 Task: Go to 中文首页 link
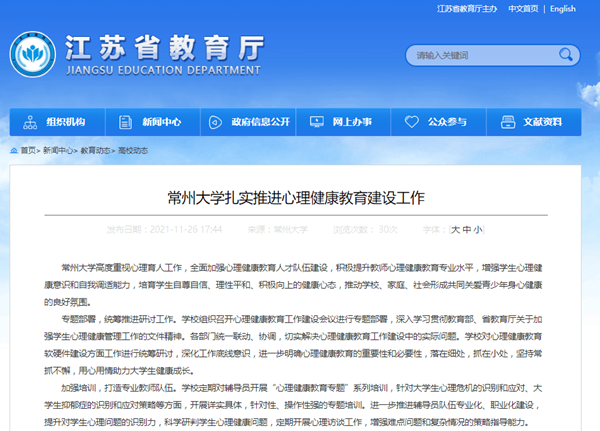523,9
